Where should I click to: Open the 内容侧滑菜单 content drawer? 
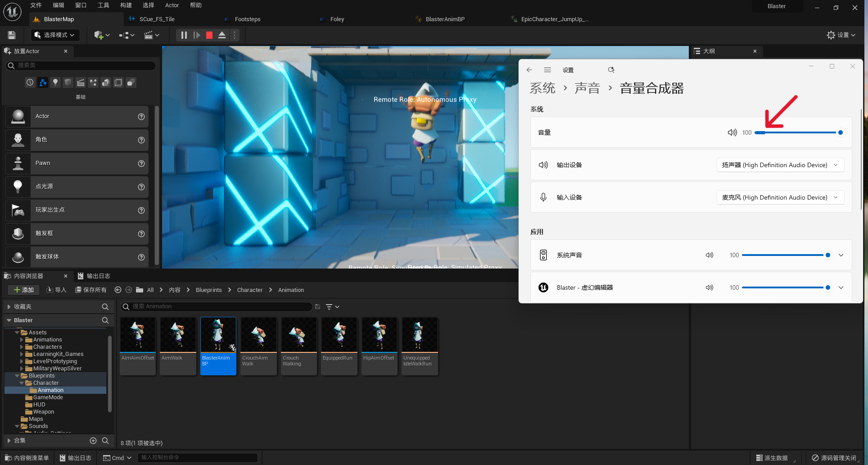click(x=27, y=458)
